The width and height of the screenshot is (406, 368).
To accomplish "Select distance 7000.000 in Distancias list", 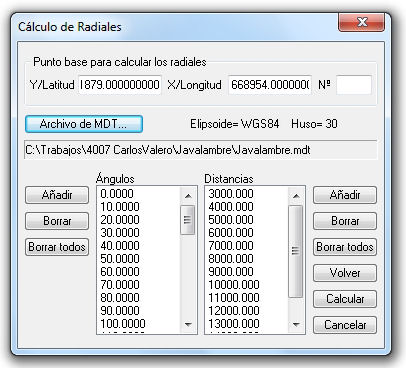I will pos(247,246).
